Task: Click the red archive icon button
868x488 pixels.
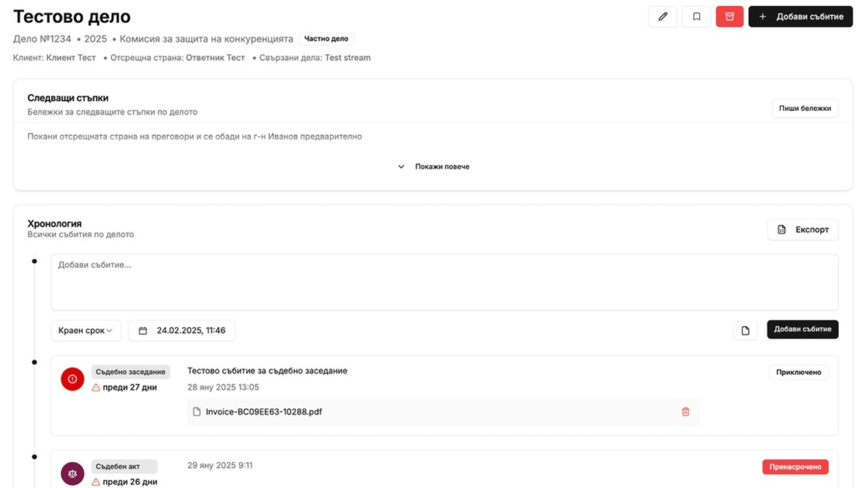Action: point(730,17)
